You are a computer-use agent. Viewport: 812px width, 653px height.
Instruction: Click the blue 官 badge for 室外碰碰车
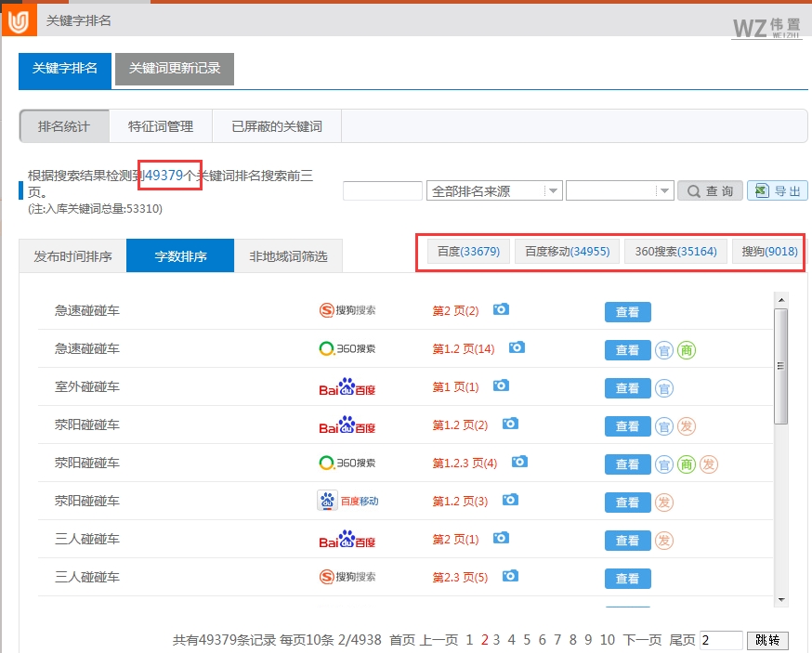[x=664, y=387]
